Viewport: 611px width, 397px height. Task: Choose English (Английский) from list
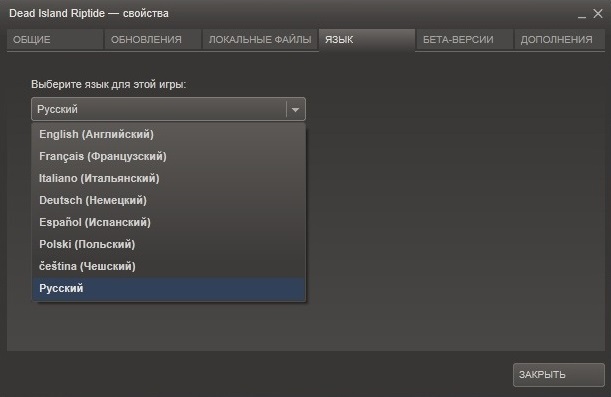pyautogui.click(x=169, y=134)
